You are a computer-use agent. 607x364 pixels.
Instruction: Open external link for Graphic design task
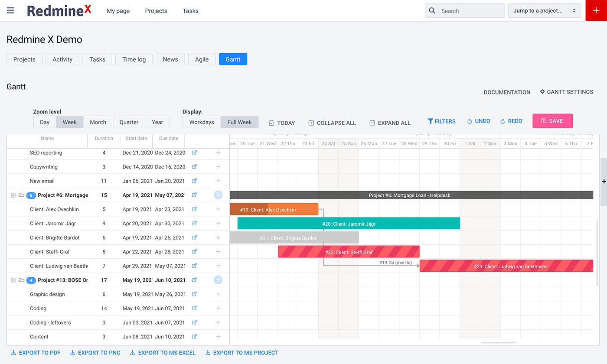point(194,294)
